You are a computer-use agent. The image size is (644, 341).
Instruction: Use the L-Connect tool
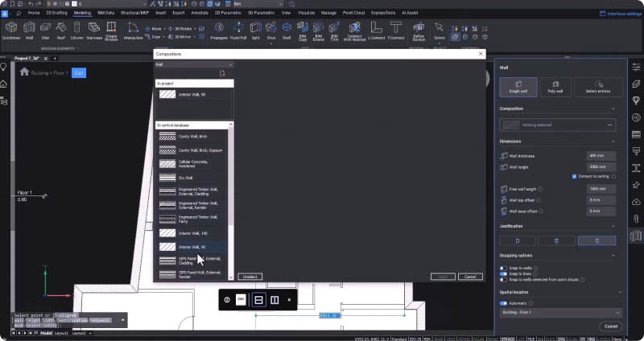376,31
